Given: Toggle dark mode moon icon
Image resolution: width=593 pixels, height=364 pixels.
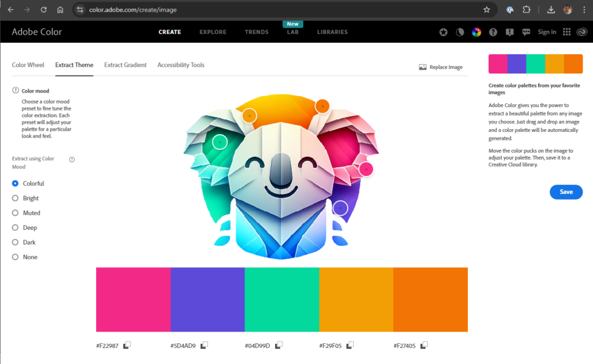Looking at the screenshot, I should click(x=460, y=32).
